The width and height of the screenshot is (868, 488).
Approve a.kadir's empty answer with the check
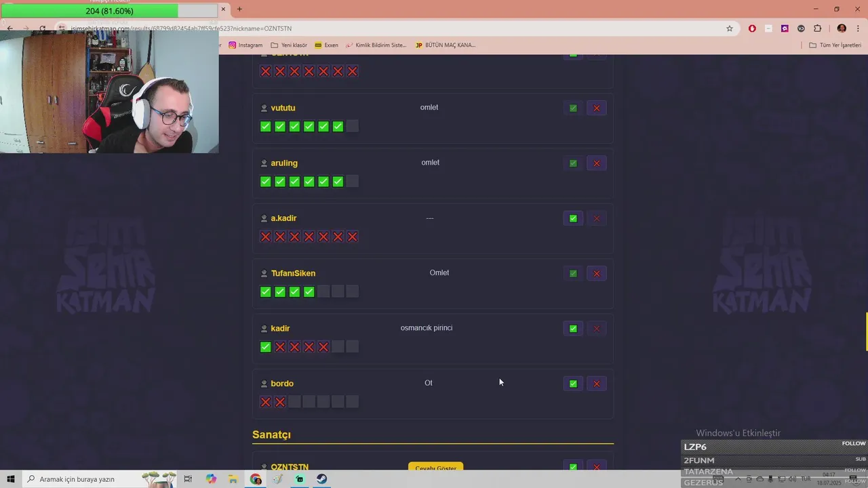click(573, 218)
